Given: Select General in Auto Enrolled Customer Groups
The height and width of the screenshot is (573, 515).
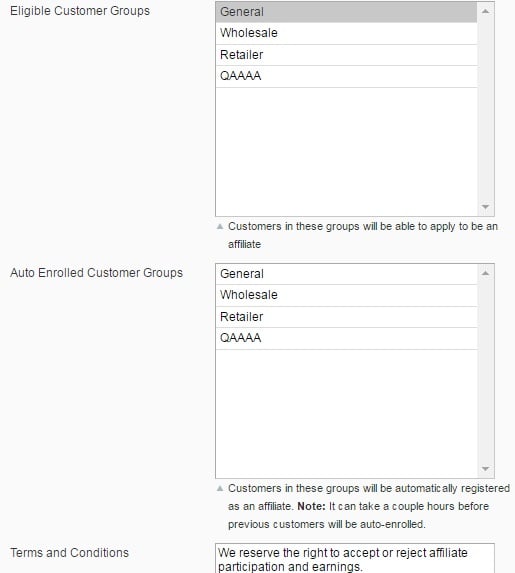Looking at the screenshot, I should pyautogui.click(x=346, y=274).
